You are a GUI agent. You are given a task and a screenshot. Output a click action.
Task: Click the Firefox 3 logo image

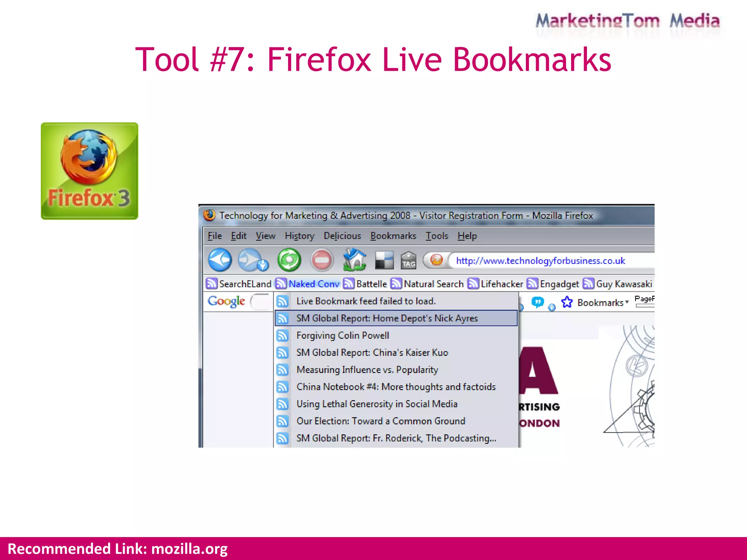pyautogui.click(x=89, y=171)
